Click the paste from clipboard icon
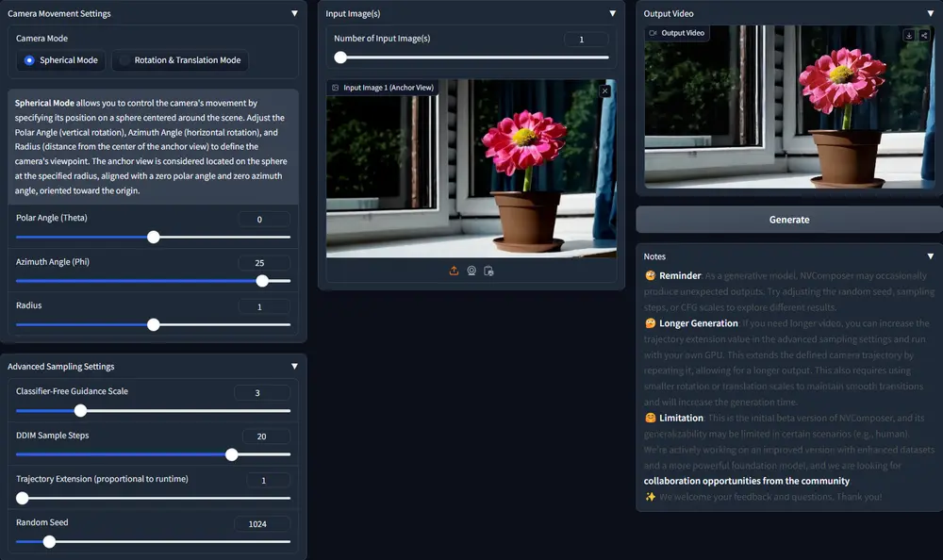The width and height of the screenshot is (943, 560). [488, 271]
